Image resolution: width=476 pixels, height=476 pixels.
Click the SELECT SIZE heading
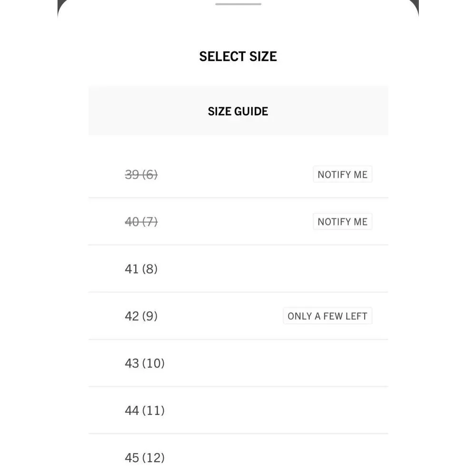tap(238, 57)
